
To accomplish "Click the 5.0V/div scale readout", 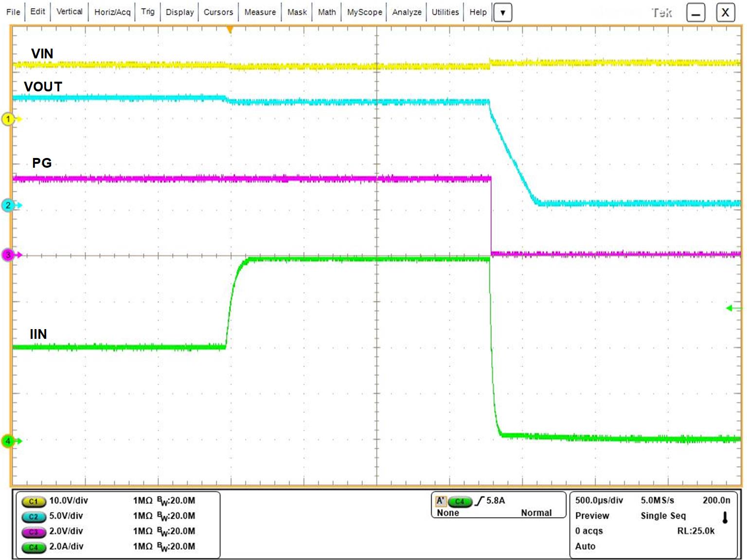I will (66, 516).
